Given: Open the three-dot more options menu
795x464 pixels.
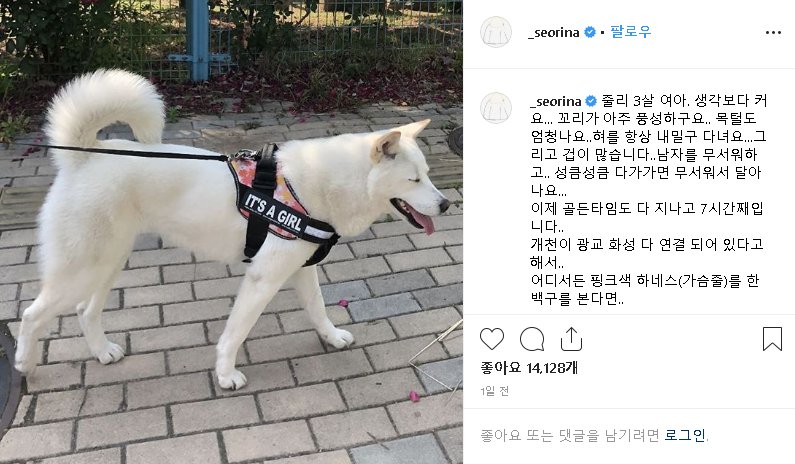Looking at the screenshot, I should (773, 32).
